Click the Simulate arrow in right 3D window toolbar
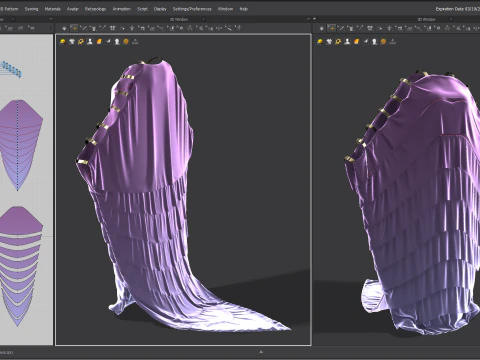Image resolution: width=480 pixels, height=360 pixels. point(322,28)
